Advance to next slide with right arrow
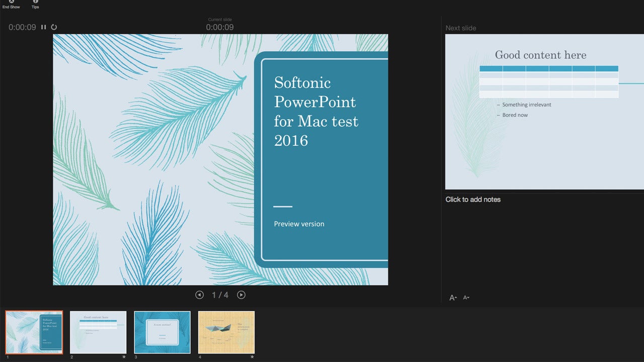 [242, 295]
